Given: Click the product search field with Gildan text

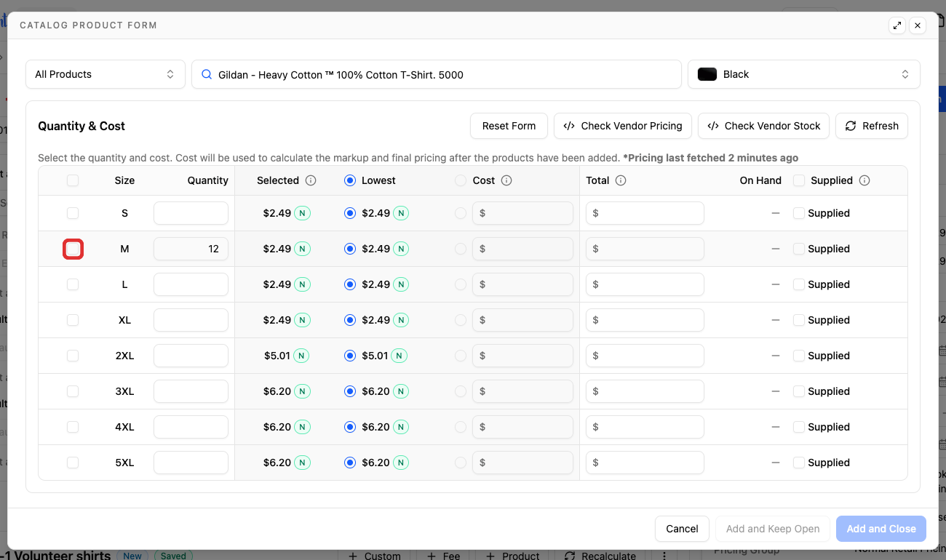Looking at the screenshot, I should pos(437,74).
